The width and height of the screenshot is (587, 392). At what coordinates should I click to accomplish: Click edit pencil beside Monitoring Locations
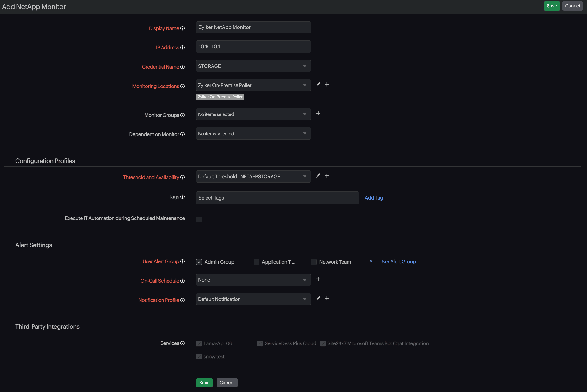[x=318, y=85]
